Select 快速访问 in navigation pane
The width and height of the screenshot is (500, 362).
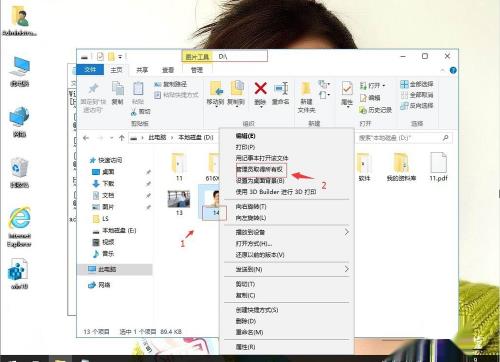click(x=106, y=160)
